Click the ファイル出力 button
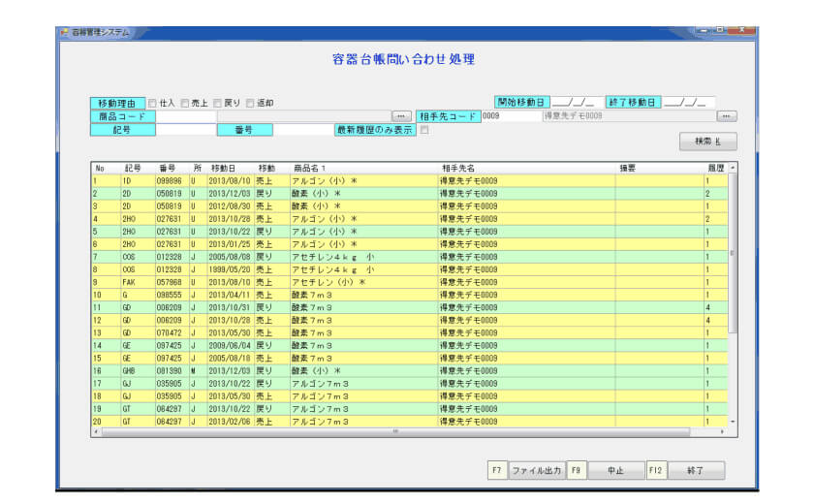This screenshot has width=814, height=504. (x=537, y=470)
